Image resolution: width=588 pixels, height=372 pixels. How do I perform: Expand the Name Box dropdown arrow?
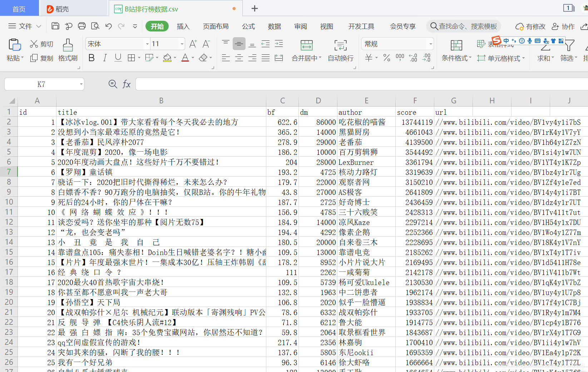(x=81, y=84)
